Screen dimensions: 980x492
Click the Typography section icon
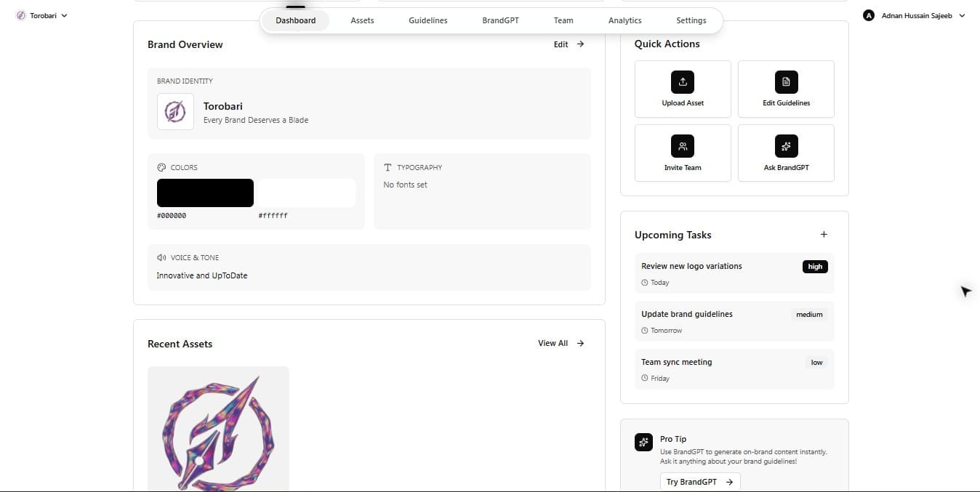(387, 166)
